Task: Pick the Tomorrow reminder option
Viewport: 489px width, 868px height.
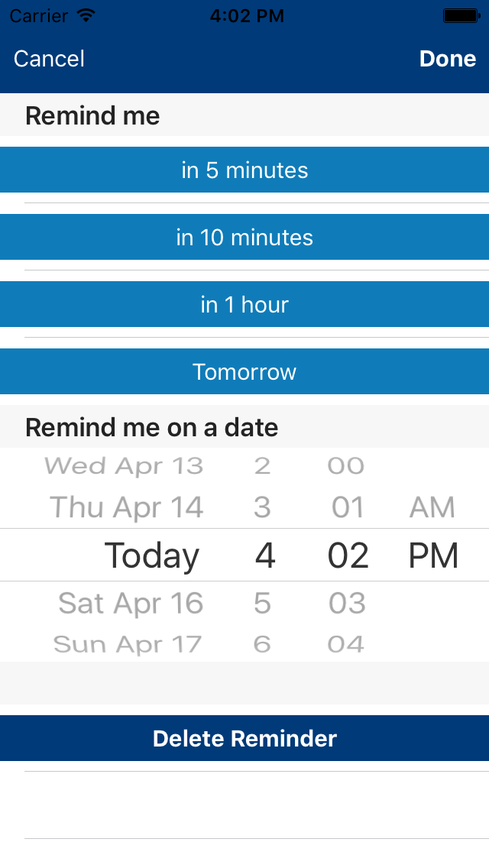Action: point(244,371)
